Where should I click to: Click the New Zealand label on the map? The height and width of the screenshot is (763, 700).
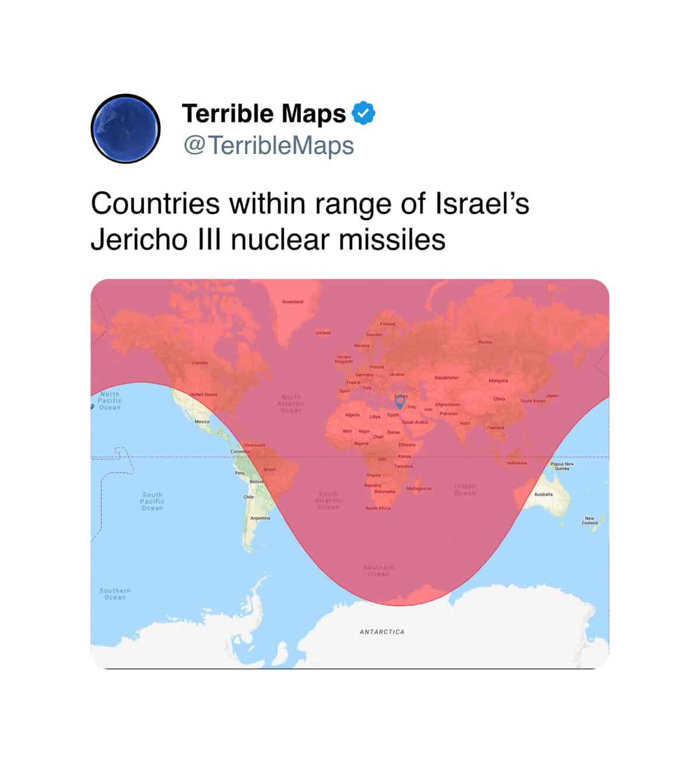(x=589, y=521)
